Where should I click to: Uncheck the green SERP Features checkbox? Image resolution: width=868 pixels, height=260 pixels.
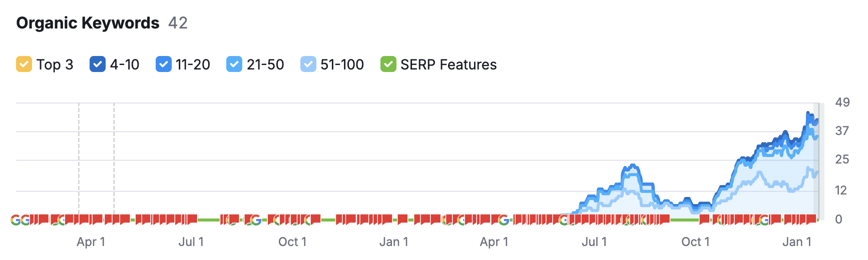(388, 64)
